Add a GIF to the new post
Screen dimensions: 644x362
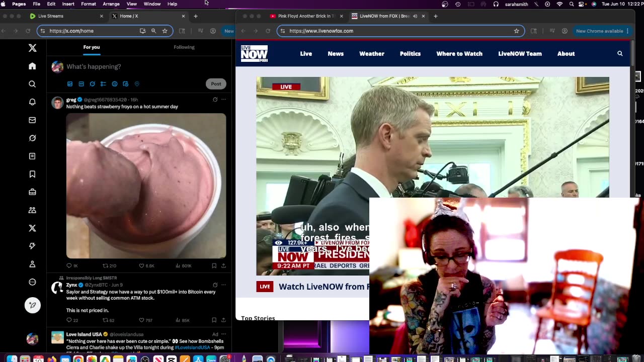coord(81,84)
